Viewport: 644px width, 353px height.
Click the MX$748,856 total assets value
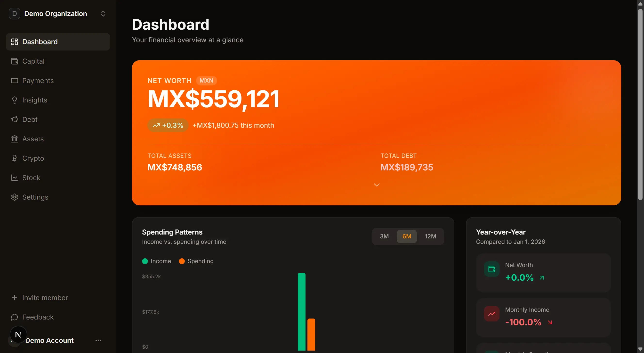[175, 167]
